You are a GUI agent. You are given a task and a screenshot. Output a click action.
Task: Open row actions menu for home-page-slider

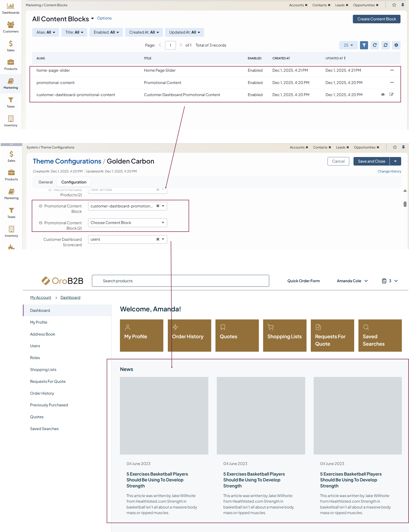click(392, 70)
